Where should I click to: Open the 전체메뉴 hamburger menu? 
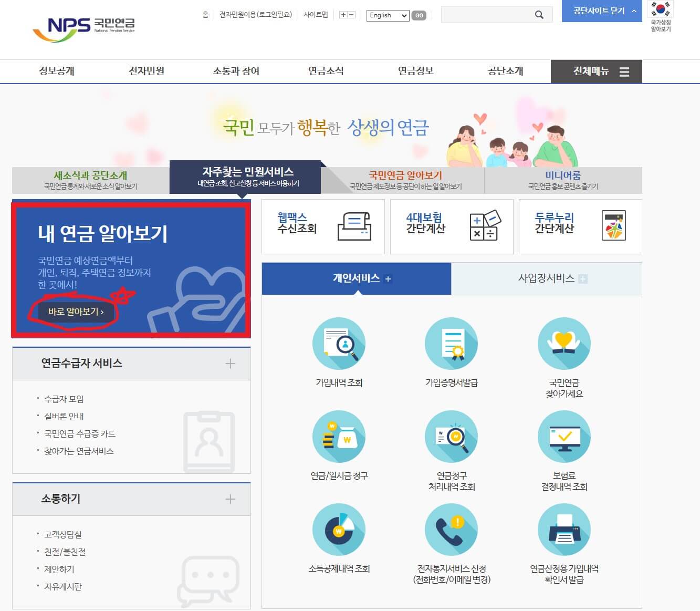[x=597, y=71]
